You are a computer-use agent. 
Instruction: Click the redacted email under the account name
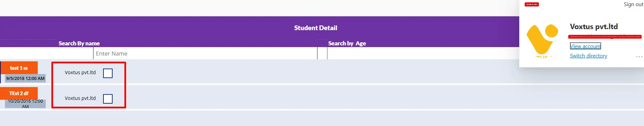point(605,37)
